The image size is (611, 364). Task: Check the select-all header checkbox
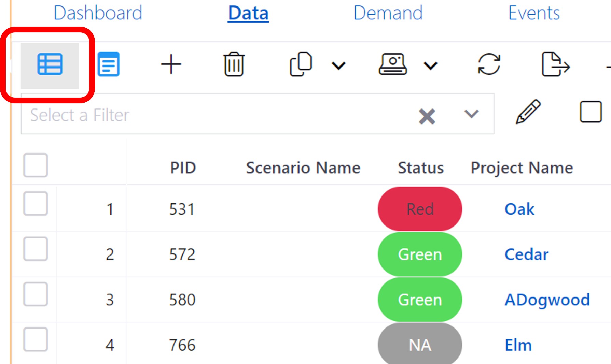[x=35, y=165]
